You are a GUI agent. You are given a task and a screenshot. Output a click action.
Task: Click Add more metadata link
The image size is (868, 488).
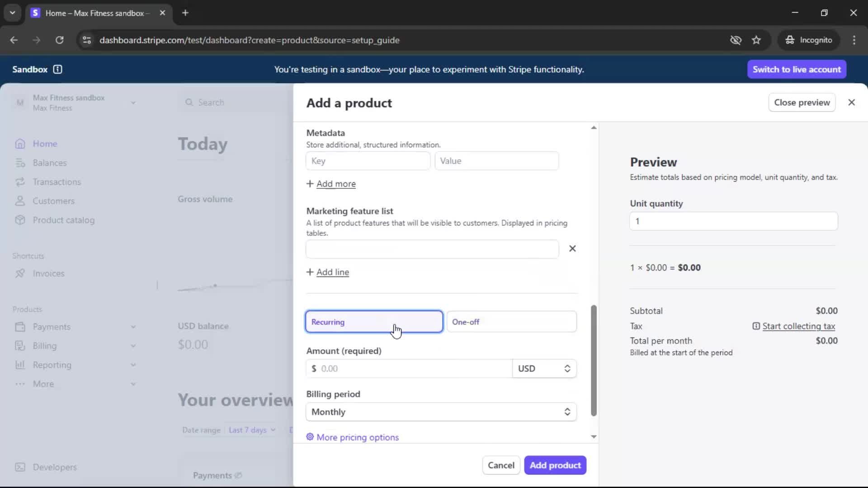(335, 184)
